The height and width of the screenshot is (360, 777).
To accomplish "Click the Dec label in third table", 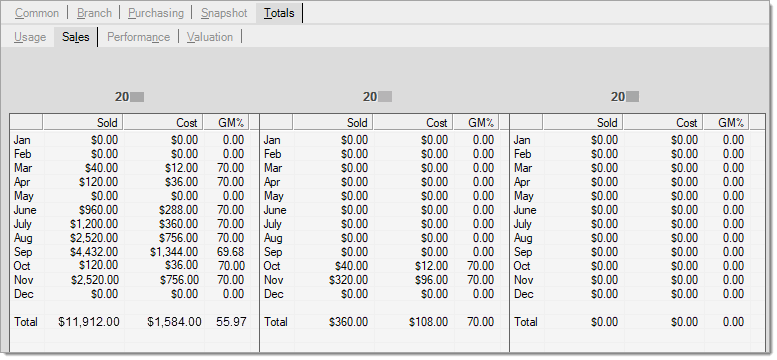I will click(x=523, y=294).
